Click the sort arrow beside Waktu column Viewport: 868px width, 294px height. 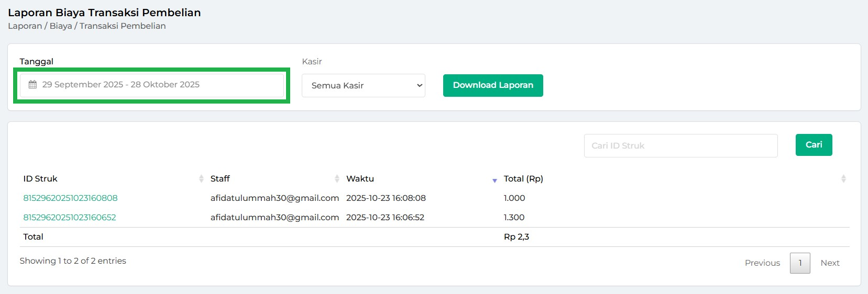point(495,180)
